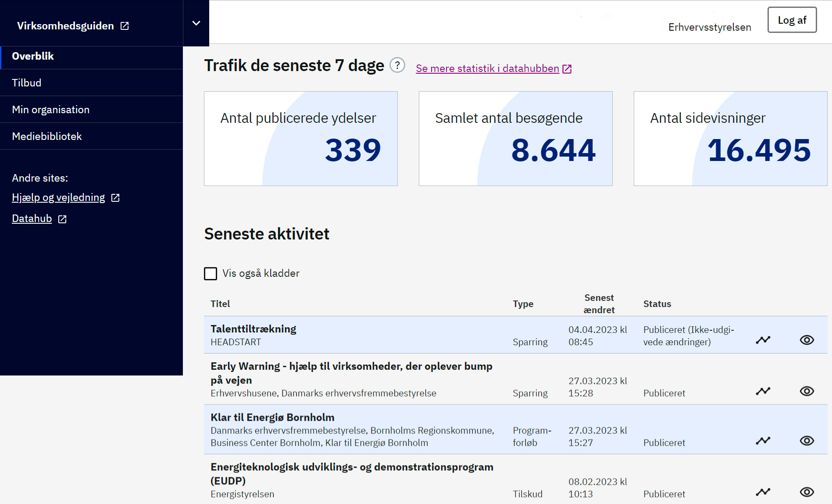
Task: Open statistics chart for Klar til Energiø Bornholm
Action: coord(763,440)
